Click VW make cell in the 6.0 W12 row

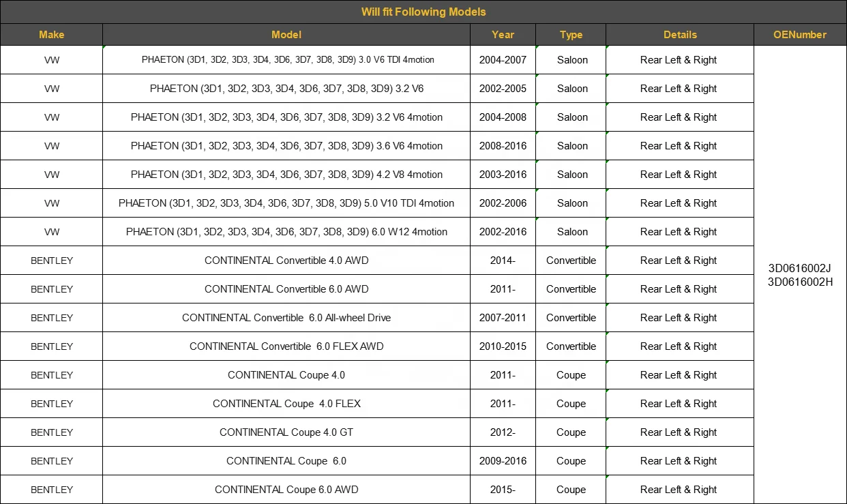pyautogui.click(x=51, y=232)
